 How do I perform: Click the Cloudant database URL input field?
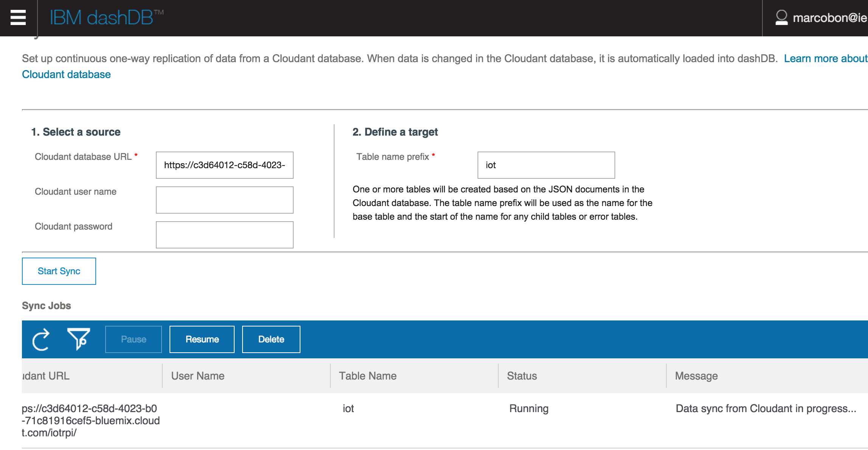click(224, 165)
